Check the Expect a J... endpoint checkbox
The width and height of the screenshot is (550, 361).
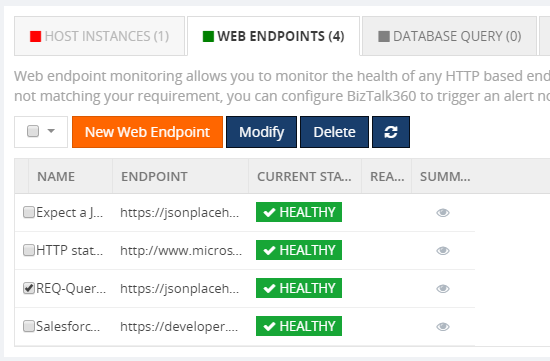29,212
